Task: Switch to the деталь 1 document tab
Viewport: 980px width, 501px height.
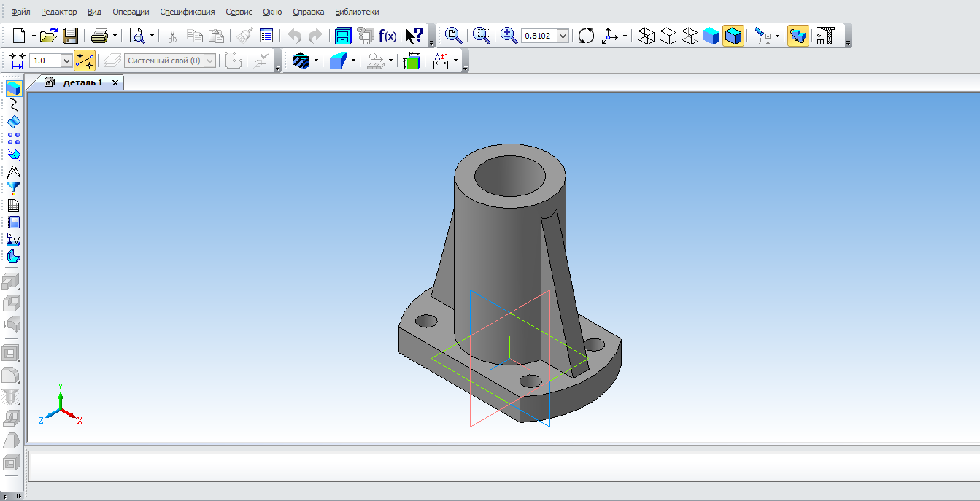Action: 82,82
